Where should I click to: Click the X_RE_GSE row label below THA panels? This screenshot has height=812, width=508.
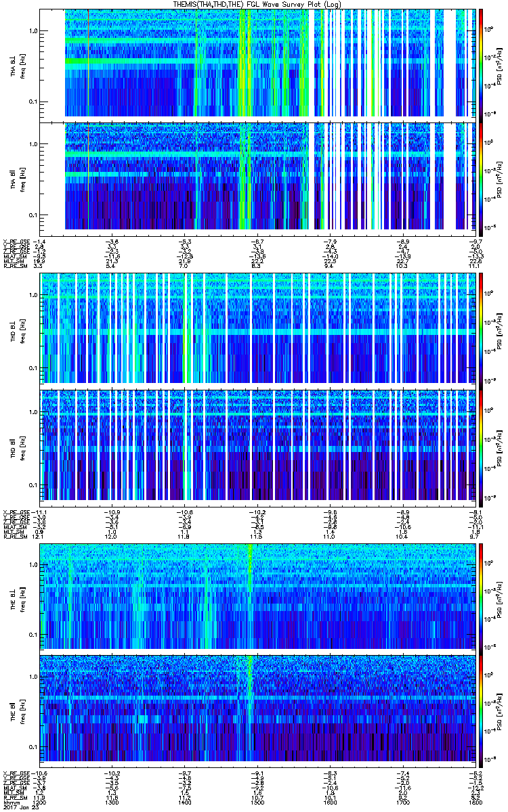(16, 241)
